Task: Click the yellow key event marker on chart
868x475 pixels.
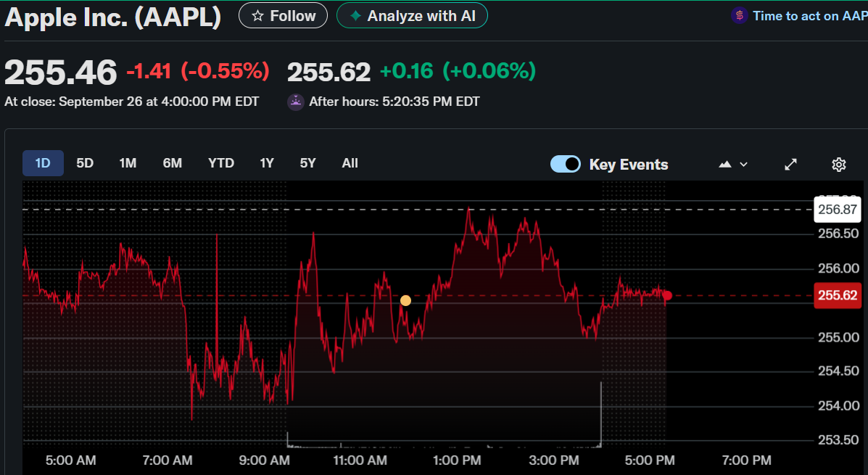Action: pos(406,301)
